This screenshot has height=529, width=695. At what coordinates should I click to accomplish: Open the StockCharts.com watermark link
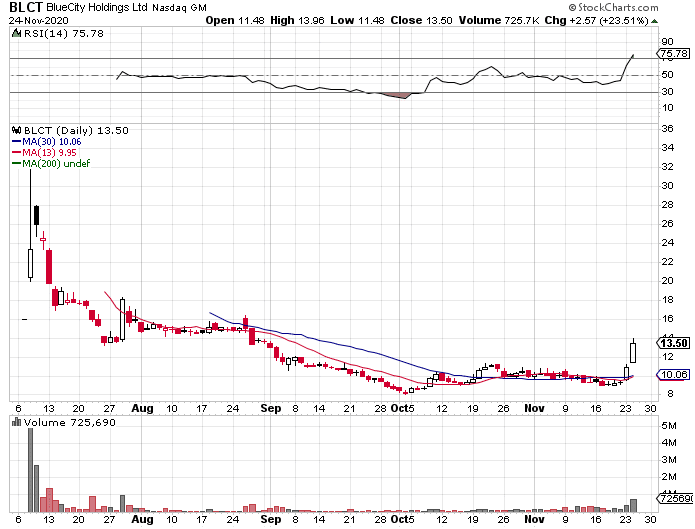pos(613,7)
